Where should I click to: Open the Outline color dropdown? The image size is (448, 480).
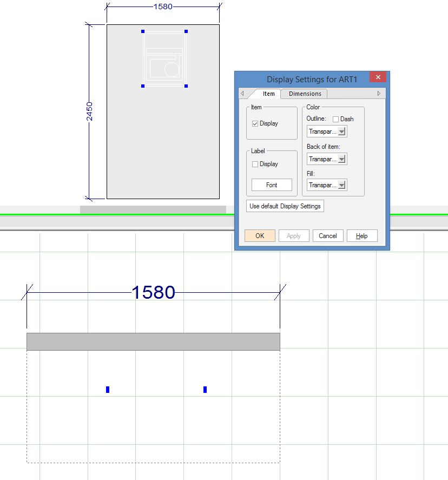[341, 131]
